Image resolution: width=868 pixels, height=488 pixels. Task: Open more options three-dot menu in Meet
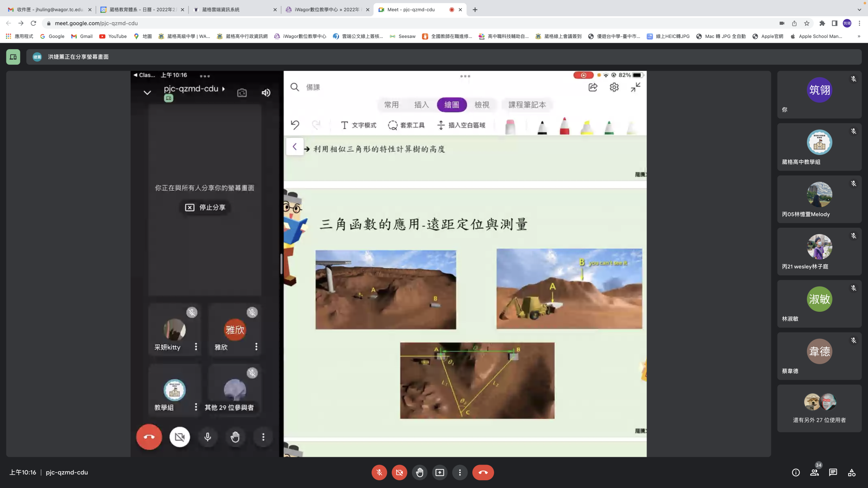click(460, 472)
